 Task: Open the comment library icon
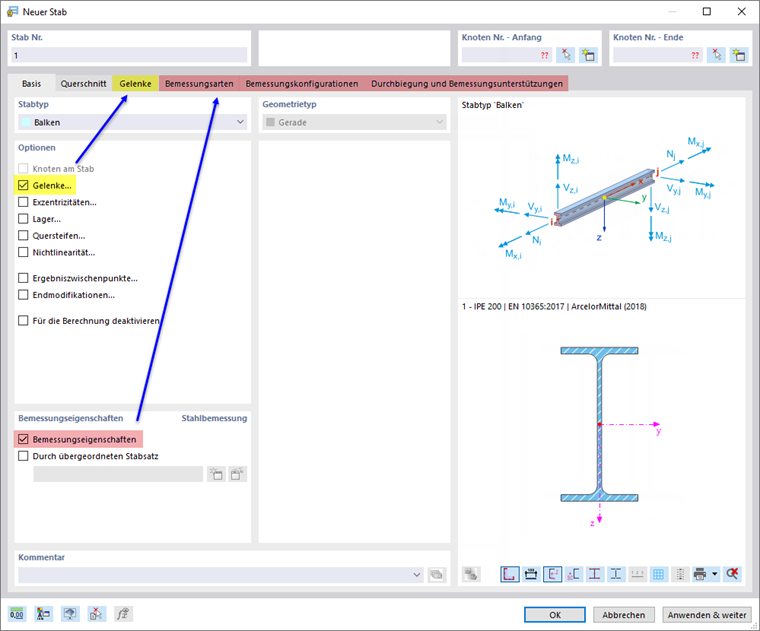pos(437,575)
